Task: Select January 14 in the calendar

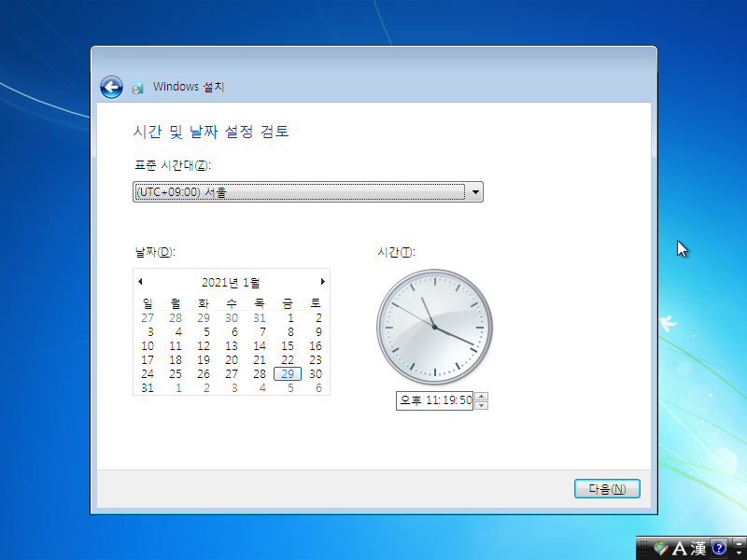Action: click(x=260, y=345)
